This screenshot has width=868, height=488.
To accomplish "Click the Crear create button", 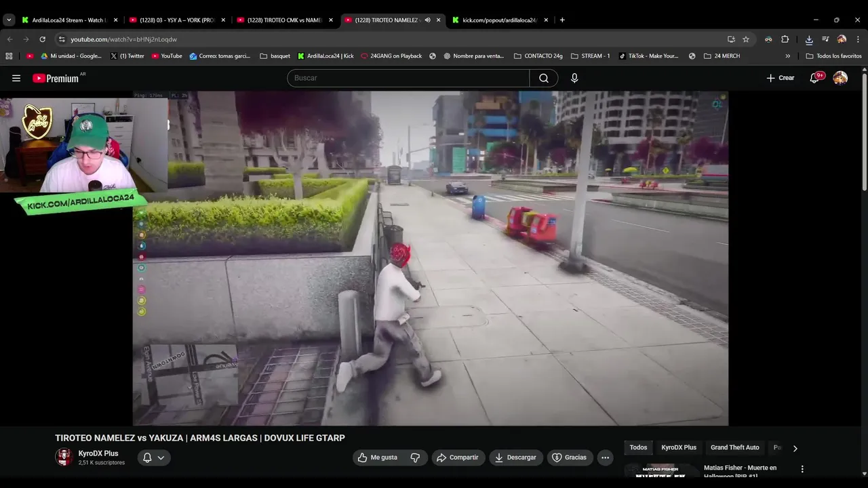I will 781,78.
